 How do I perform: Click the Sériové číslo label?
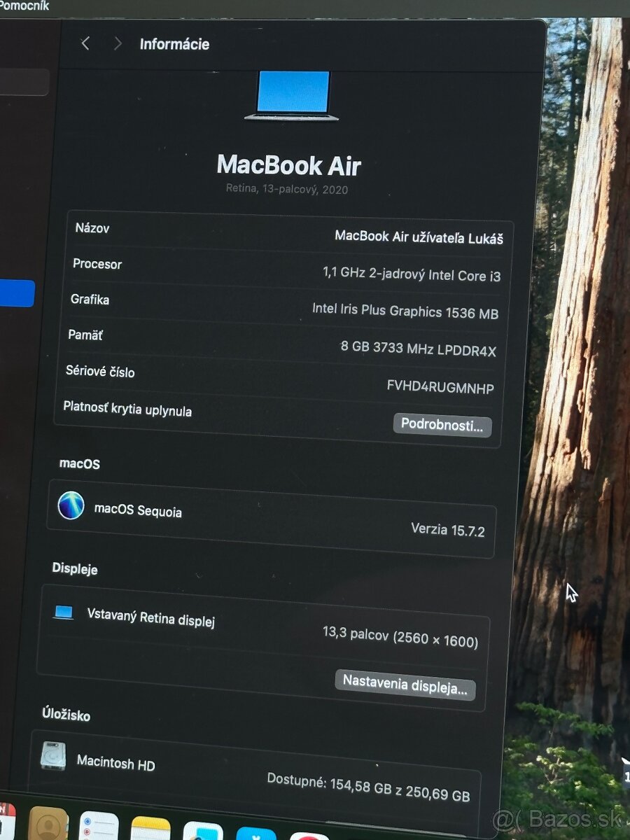pyautogui.click(x=100, y=371)
